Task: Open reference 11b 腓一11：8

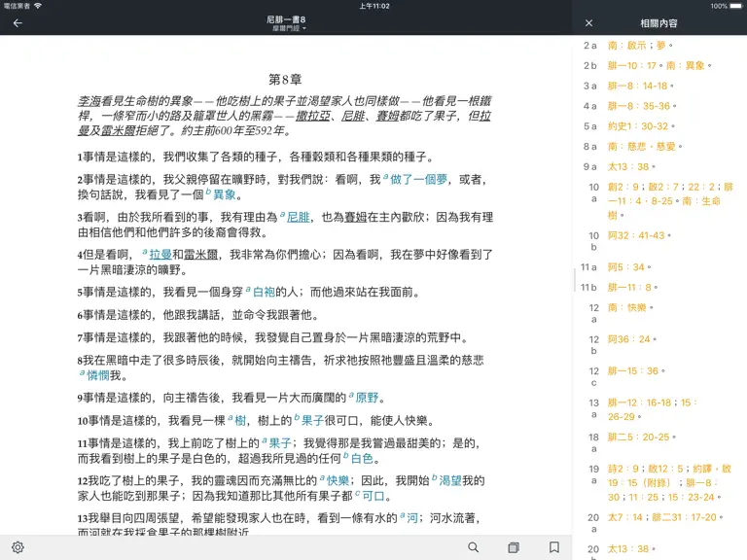Action: (x=632, y=288)
